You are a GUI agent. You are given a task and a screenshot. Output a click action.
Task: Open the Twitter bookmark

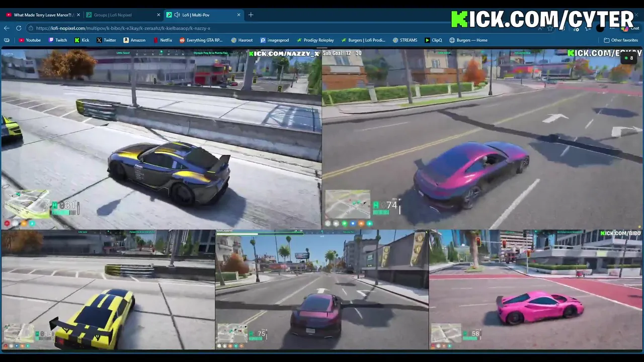106,40
